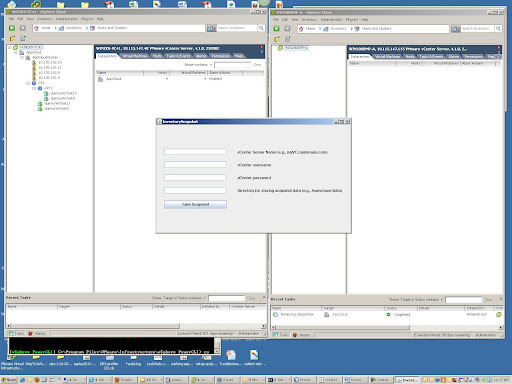512x384 pixels.
Task: Click the AppCloud datacenter row in datacenters list
Action: coord(179,79)
